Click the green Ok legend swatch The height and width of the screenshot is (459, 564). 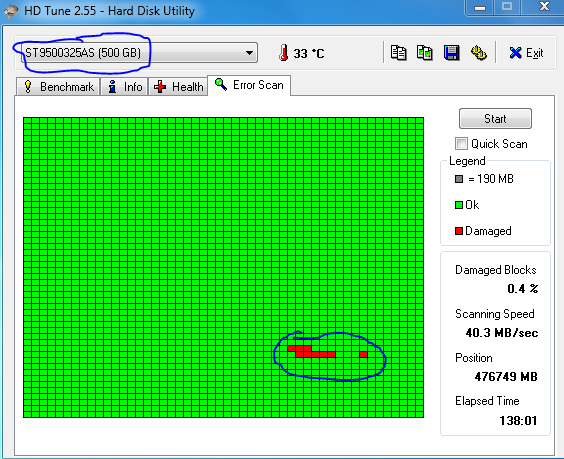click(x=459, y=205)
